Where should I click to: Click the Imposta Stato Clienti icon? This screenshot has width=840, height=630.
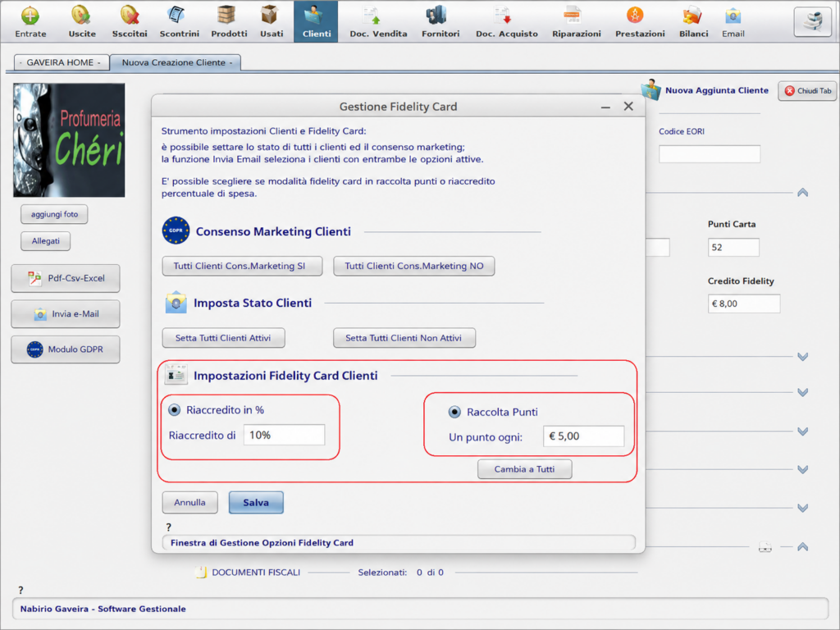click(x=176, y=303)
